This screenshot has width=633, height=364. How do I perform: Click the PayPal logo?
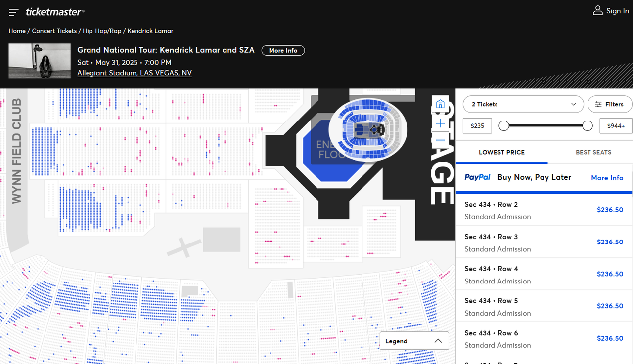click(477, 177)
